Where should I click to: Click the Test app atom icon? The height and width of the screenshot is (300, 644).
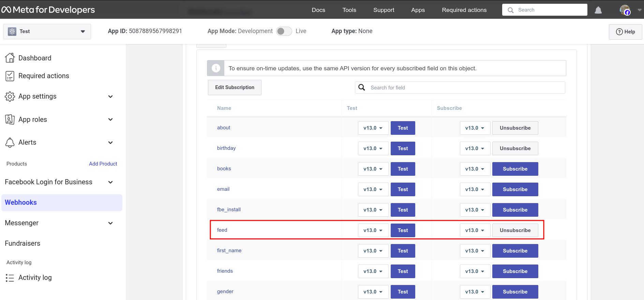tap(12, 31)
